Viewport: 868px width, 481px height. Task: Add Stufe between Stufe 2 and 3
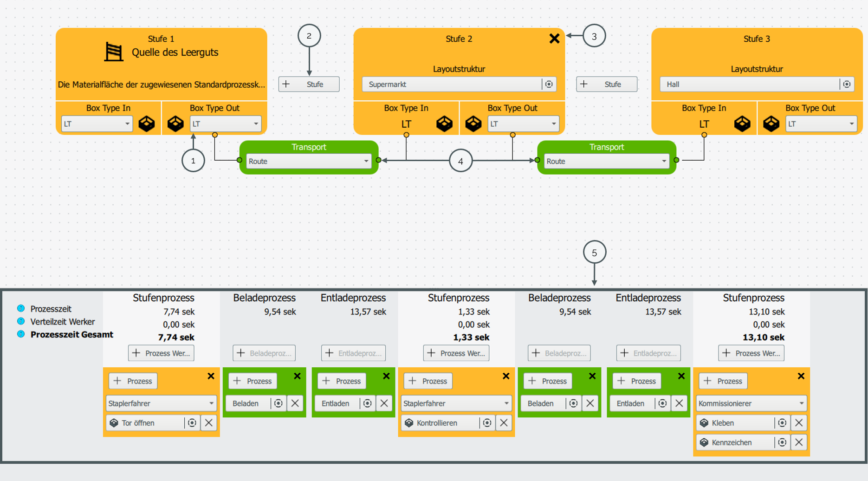pyautogui.click(x=607, y=84)
